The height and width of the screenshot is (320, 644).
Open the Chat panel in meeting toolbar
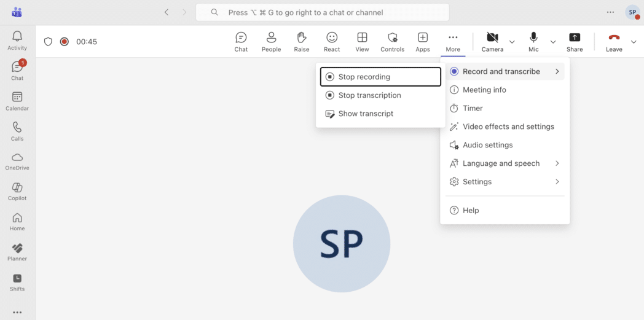coord(241,41)
